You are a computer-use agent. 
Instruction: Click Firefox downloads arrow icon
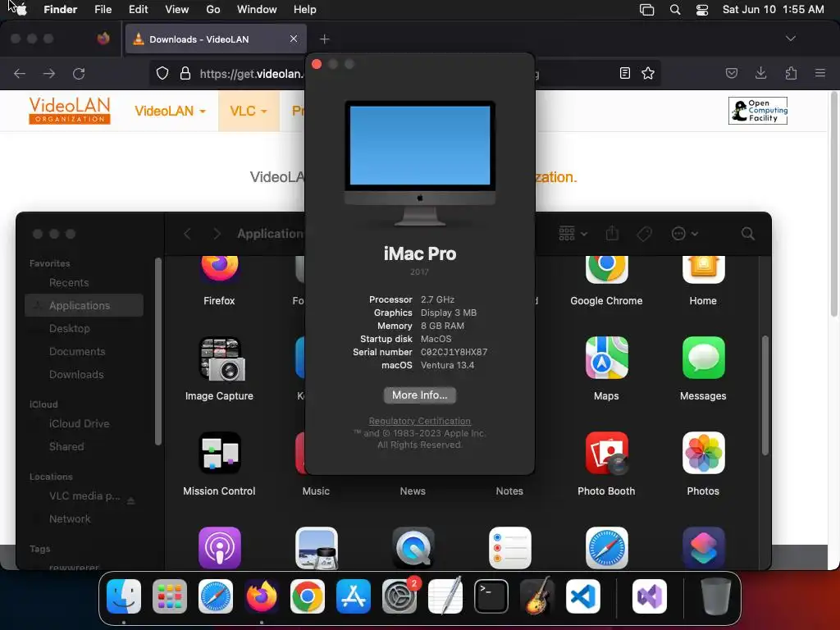point(760,73)
